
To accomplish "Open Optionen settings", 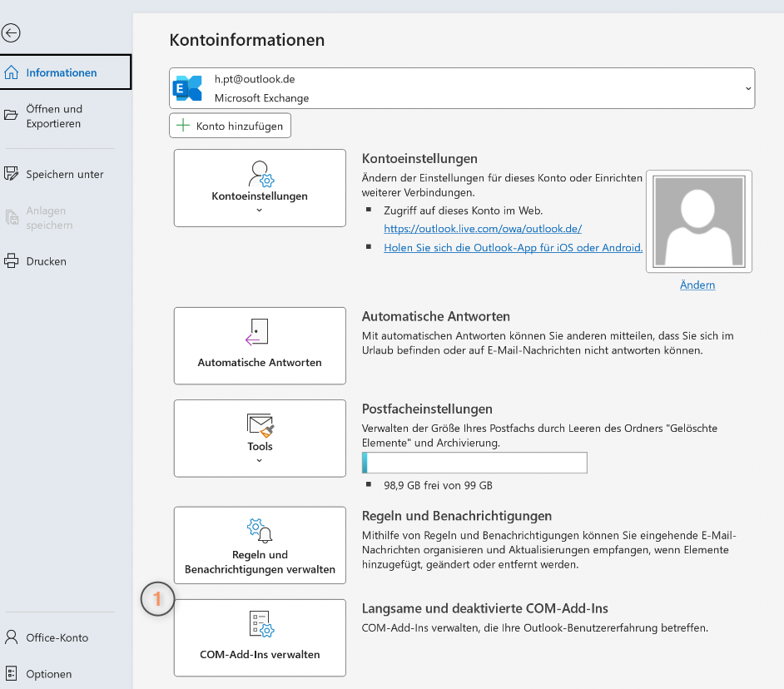I will pos(48,674).
